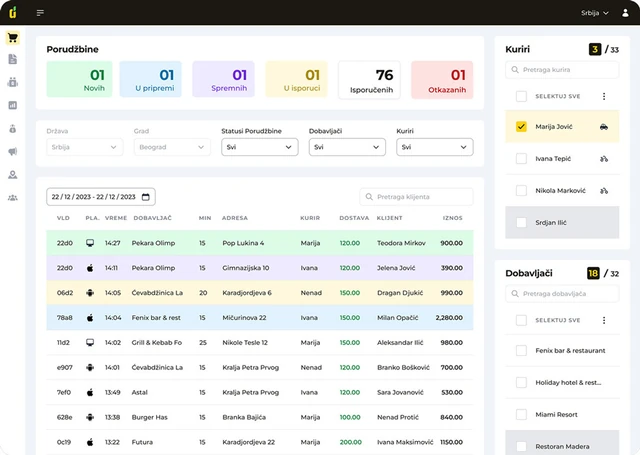Screen dimensions: 640x455
Task: Click Apple platform icon on Gimnazijska 10 row
Action: 90,268
